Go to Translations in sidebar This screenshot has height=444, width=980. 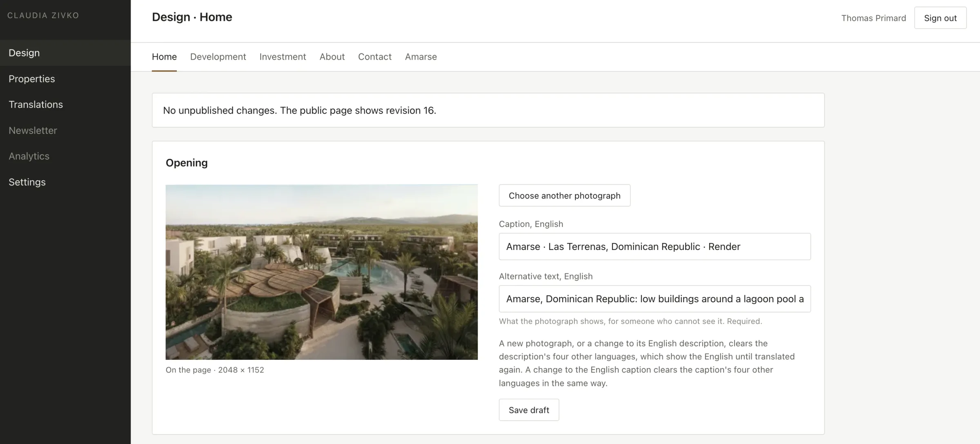pyautogui.click(x=65, y=105)
